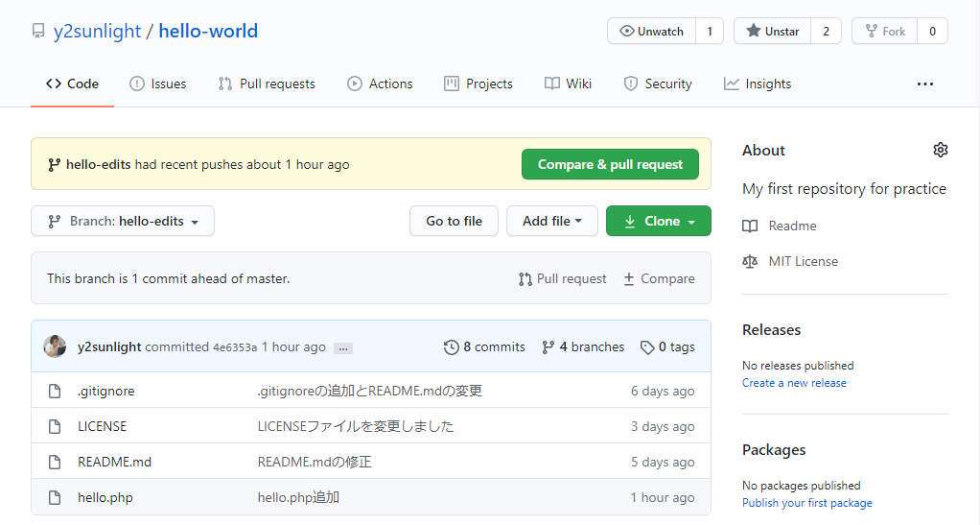
Task: Click the Pull request icon link in branch bar
Action: click(563, 278)
